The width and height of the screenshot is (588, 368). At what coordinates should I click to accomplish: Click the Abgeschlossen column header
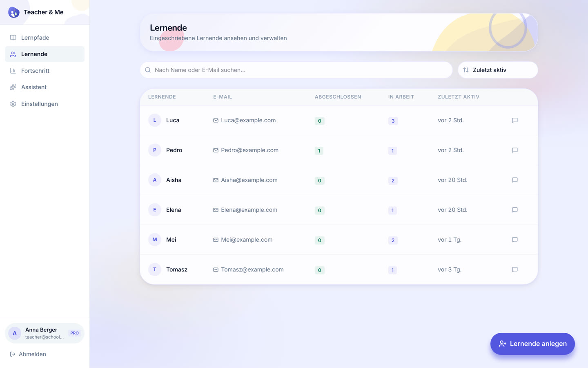tap(338, 97)
